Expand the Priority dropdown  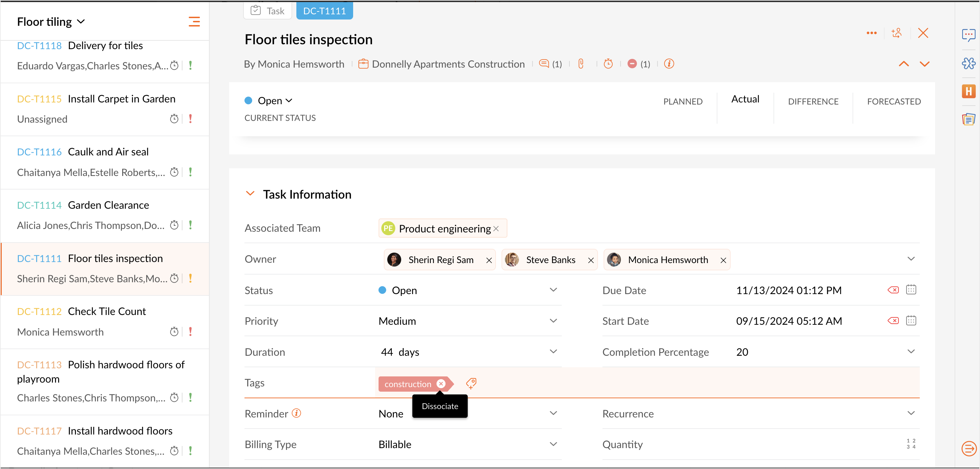coord(553,321)
